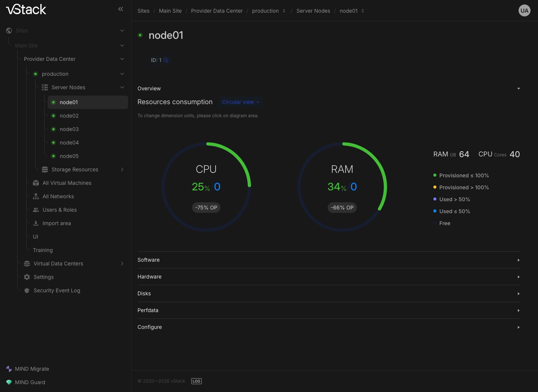
Task: Click the All Networks topology icon
Action: coord(36,196)
